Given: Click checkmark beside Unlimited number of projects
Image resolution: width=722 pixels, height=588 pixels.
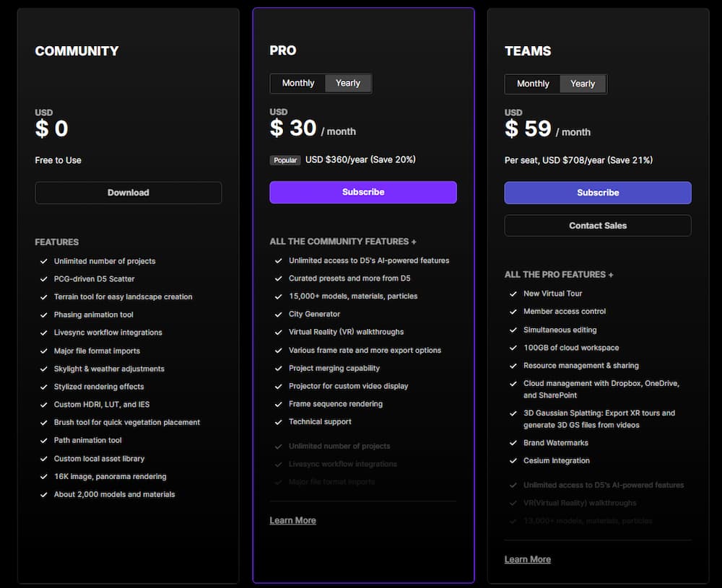Looking at the screenshot, I should [44, 261].
